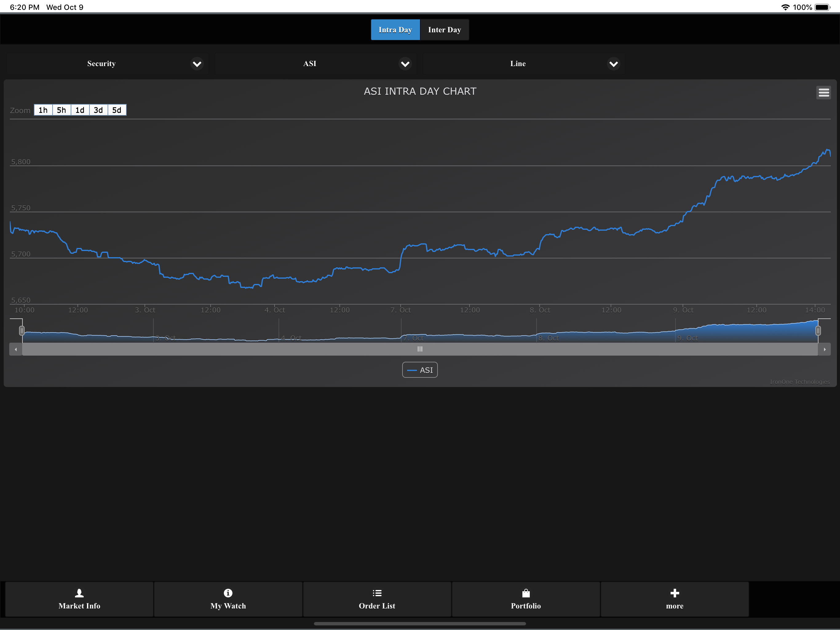Switch to the Inter Day tab
The height and width of the screenshot is (630, 840).
(444, 30)
